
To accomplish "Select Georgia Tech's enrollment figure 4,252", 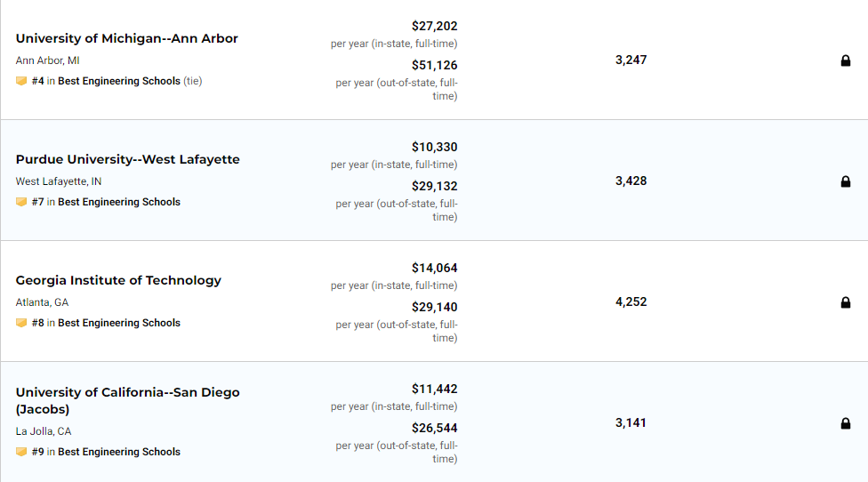I will coord(631,301).
